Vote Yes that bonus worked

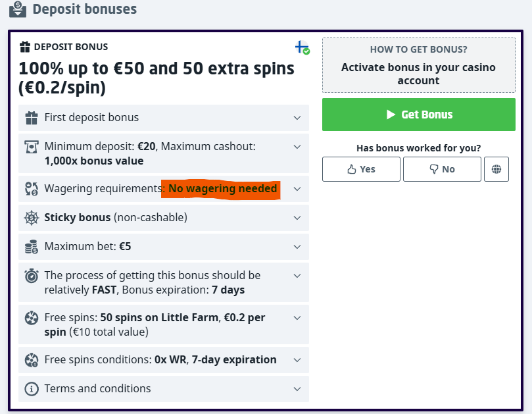[361, 169]
